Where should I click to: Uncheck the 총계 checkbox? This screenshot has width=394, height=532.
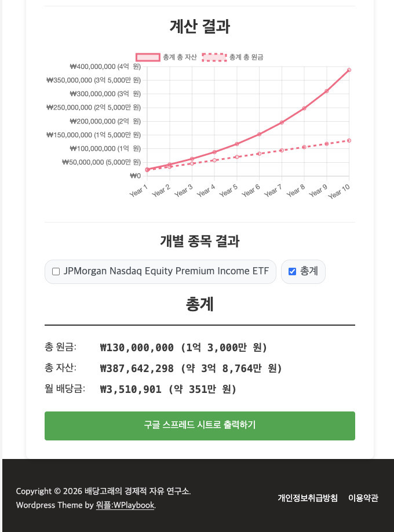[x=292, y=271]
